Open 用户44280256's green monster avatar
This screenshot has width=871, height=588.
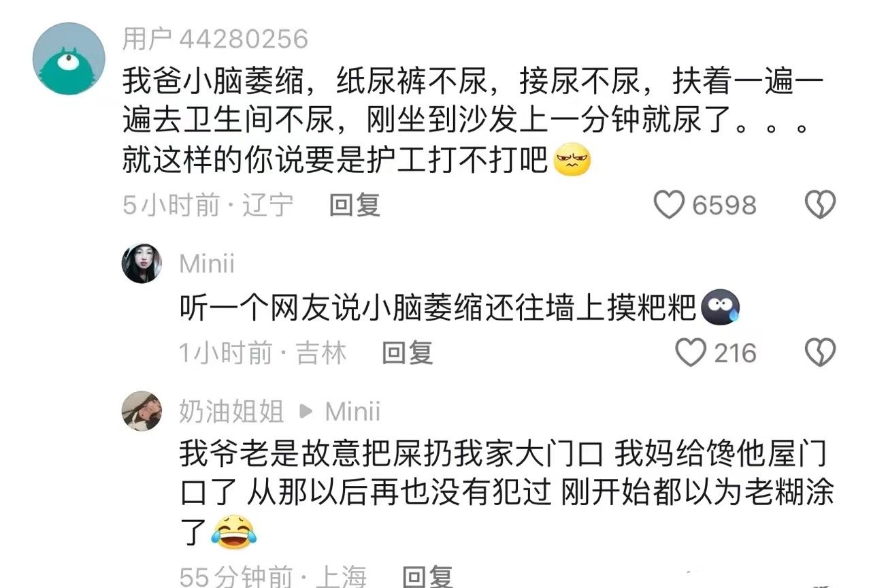(69, 57)
